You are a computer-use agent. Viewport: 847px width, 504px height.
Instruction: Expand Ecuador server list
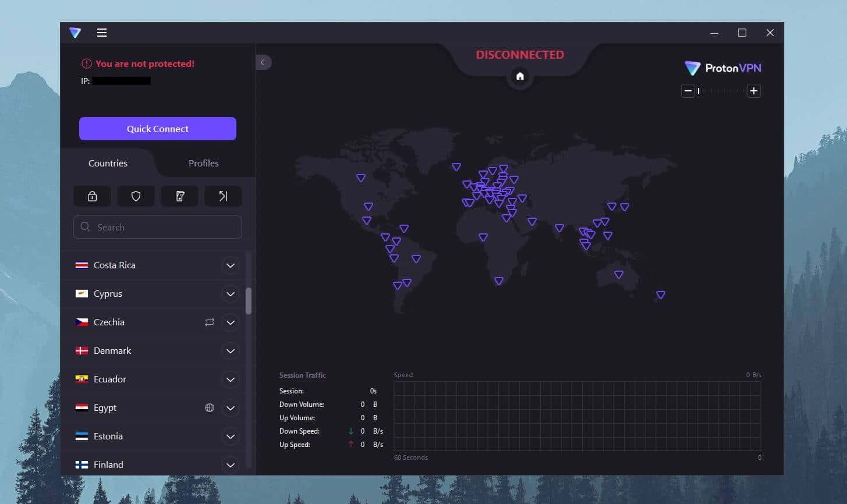(231, 379)
